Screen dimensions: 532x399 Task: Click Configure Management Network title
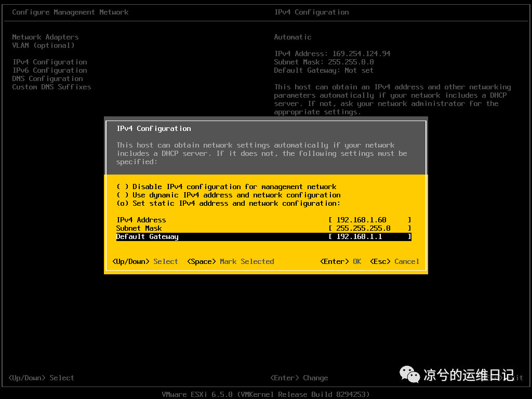click(70, 12)
